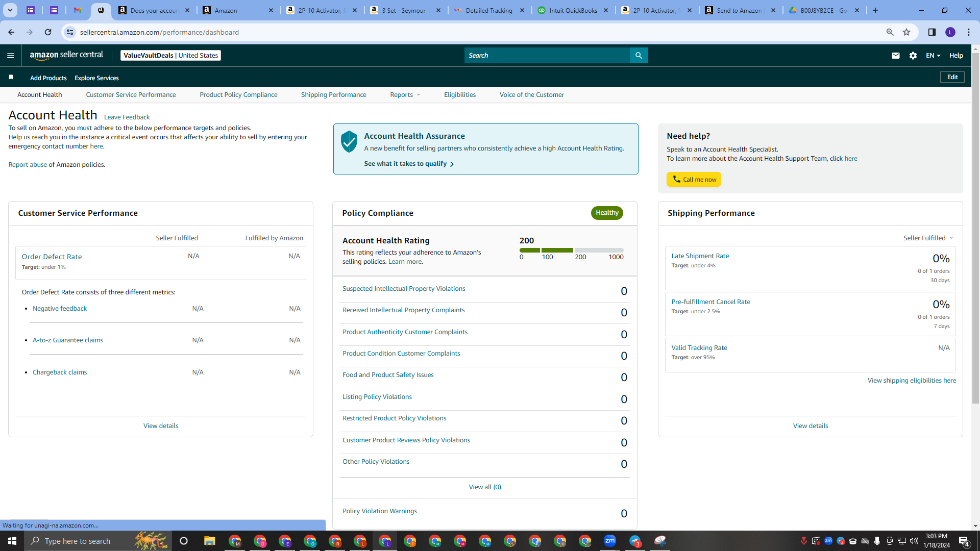Open the Seller Central hamburger menu
Image resolution: width=980 pixels, height=551 pixels.
coord(11,56)
